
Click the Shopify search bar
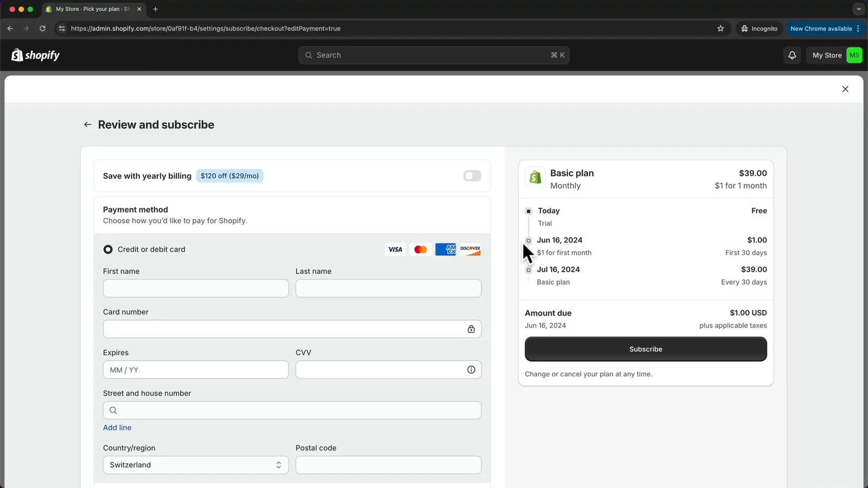pyautogui.click(x=434, y=55)
